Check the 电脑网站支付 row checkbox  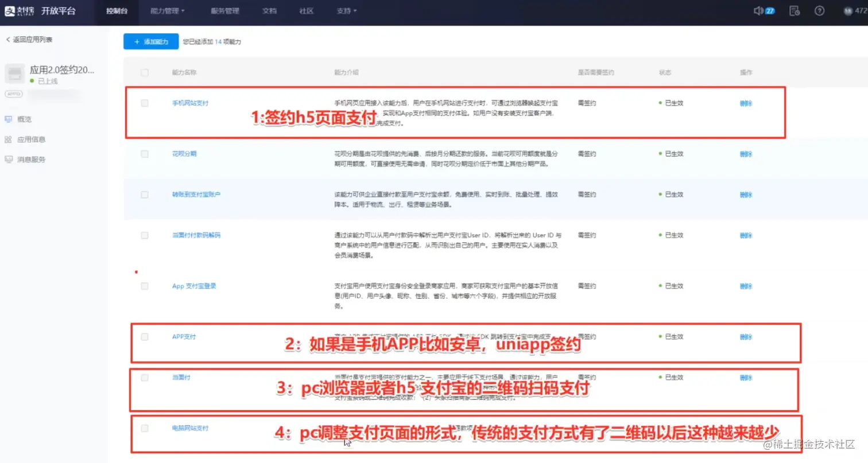point(144,428)
